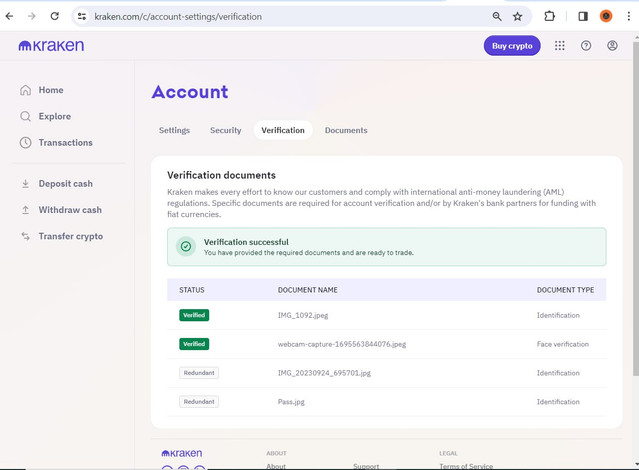Open Transactions in sidebar
Image resolution: width=639 pixels, height=470 pixels.
click(66, 143)
